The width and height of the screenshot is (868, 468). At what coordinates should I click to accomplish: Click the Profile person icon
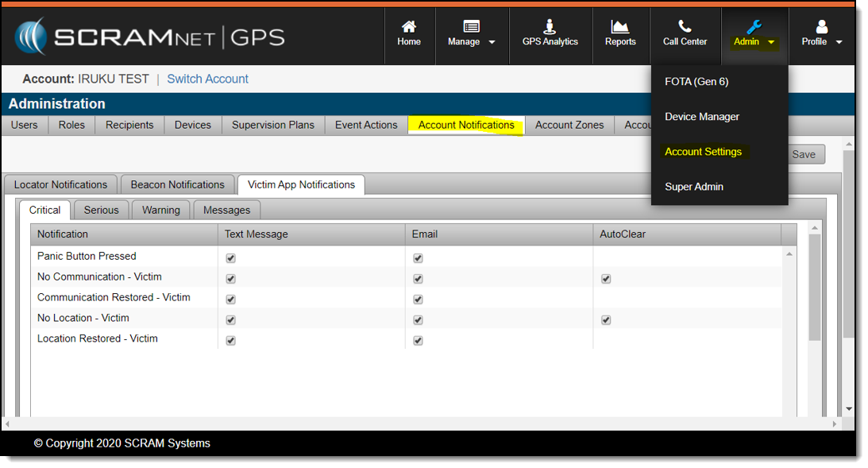tap(821, 27)
